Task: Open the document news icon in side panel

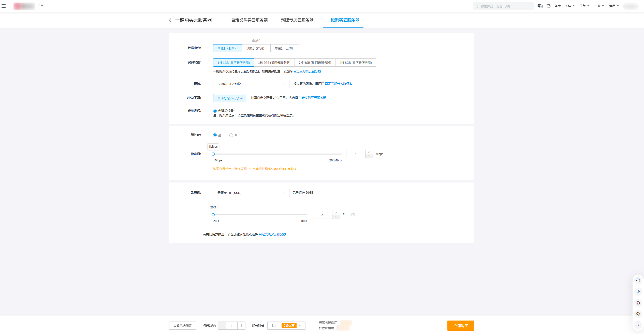Action: point(638,303)
